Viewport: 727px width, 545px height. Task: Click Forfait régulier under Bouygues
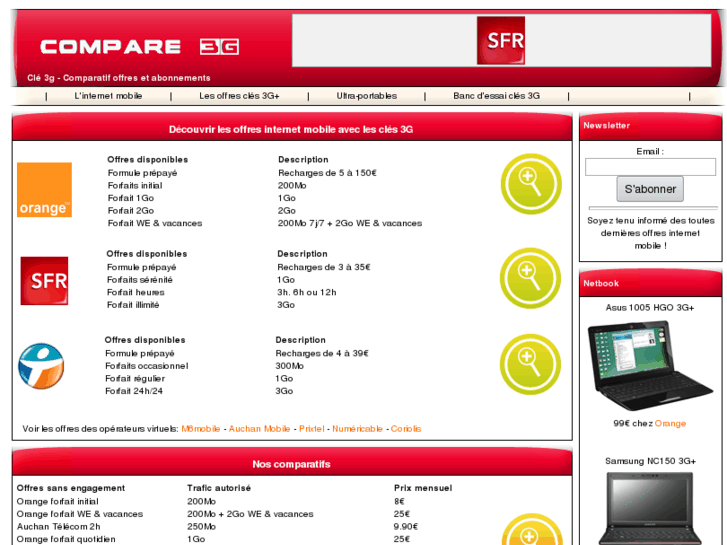[135, 378]
